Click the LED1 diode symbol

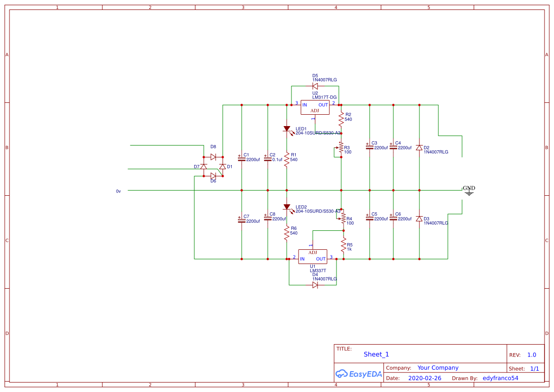click(288, 128)
